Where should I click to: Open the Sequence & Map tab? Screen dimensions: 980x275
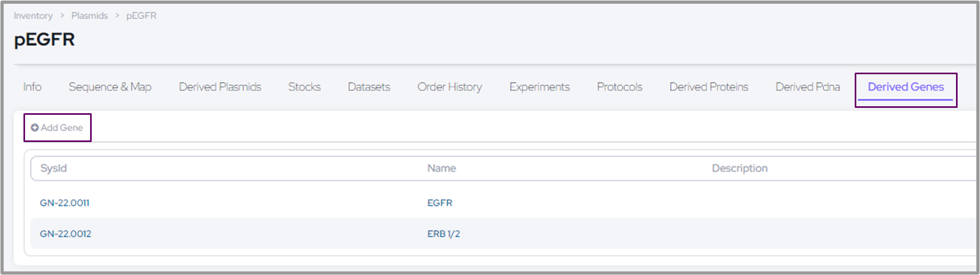(x=110, y=87)
